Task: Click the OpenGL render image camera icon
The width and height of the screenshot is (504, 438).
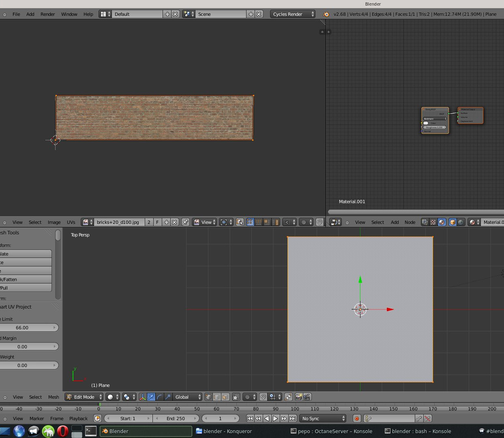Action: (x=298, y=397)
